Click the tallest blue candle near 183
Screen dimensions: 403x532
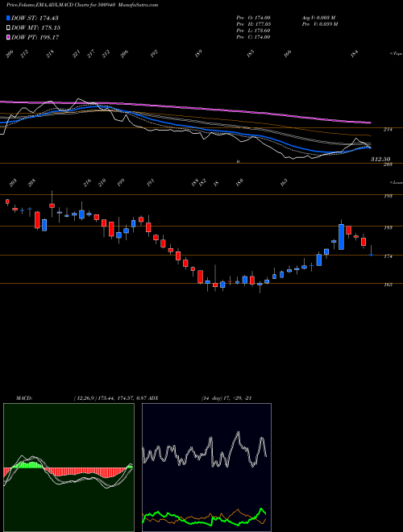[341, 237]
